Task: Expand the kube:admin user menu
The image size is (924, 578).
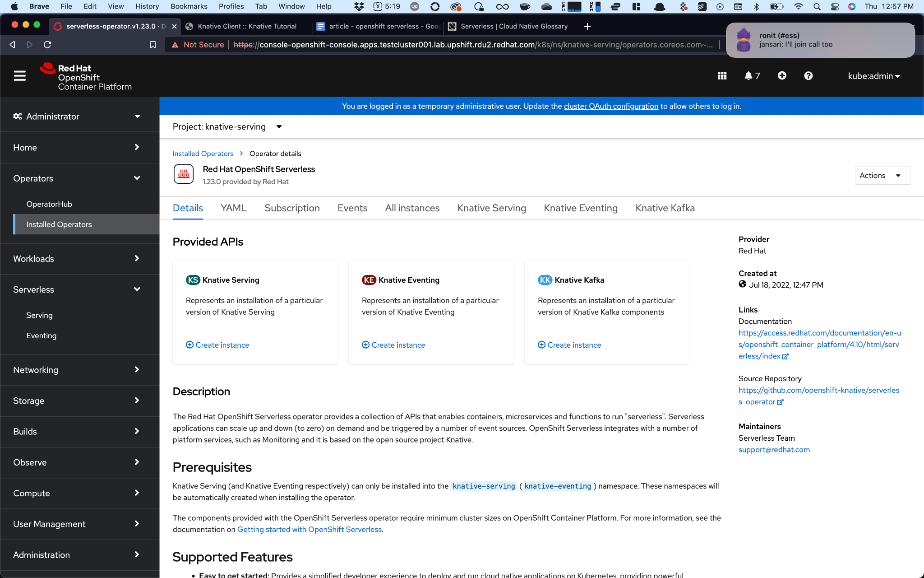Action: 873,76
